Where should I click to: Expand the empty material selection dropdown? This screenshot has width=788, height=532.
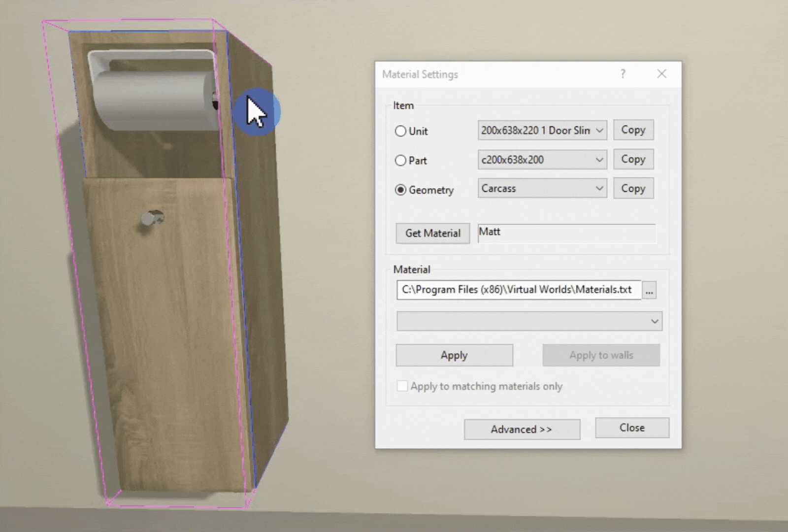529,321
